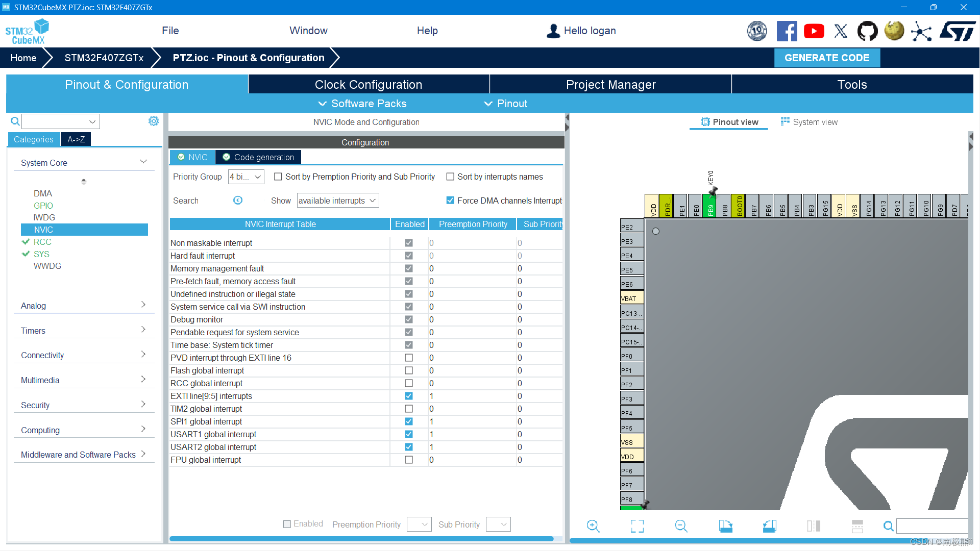Switch to Project Manager tab

pos(610,85)
